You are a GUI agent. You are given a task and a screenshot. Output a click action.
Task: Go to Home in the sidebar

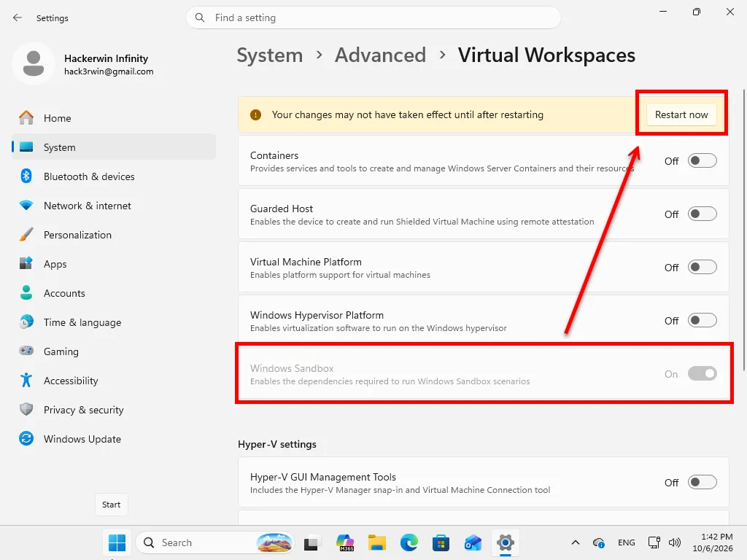[x=114, y=118]
